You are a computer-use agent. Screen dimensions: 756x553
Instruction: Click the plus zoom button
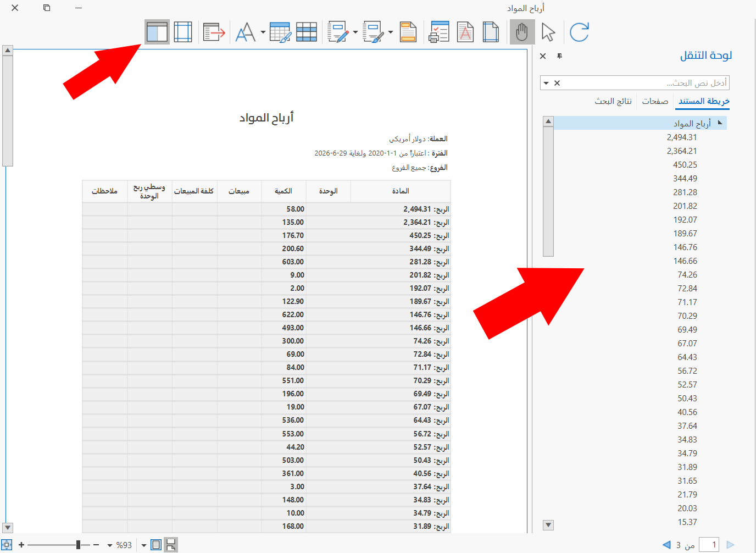21,545
